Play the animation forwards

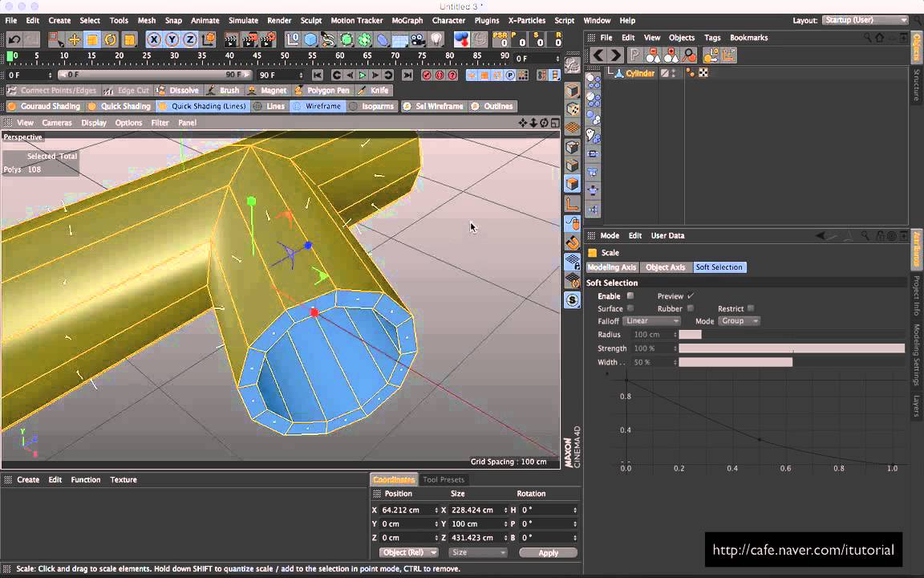click(x=363, y=75)
